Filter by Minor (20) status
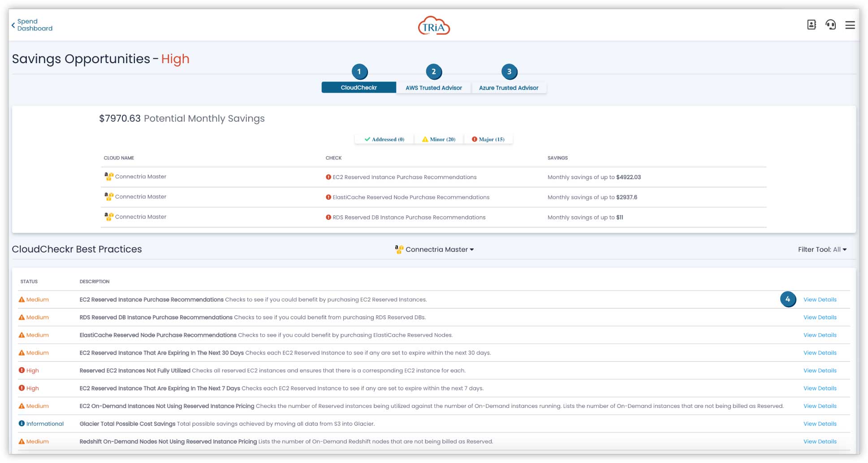The height and width of the screenshot is (463, 868). click(439, 139)
